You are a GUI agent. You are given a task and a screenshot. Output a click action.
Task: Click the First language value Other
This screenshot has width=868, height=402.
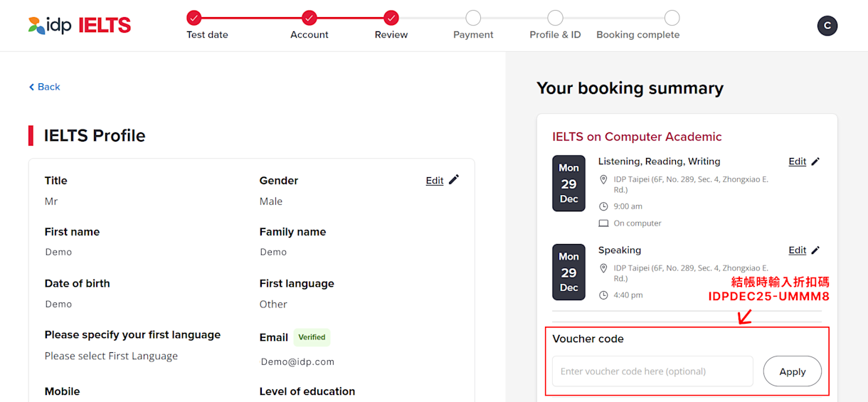[273, 304]
